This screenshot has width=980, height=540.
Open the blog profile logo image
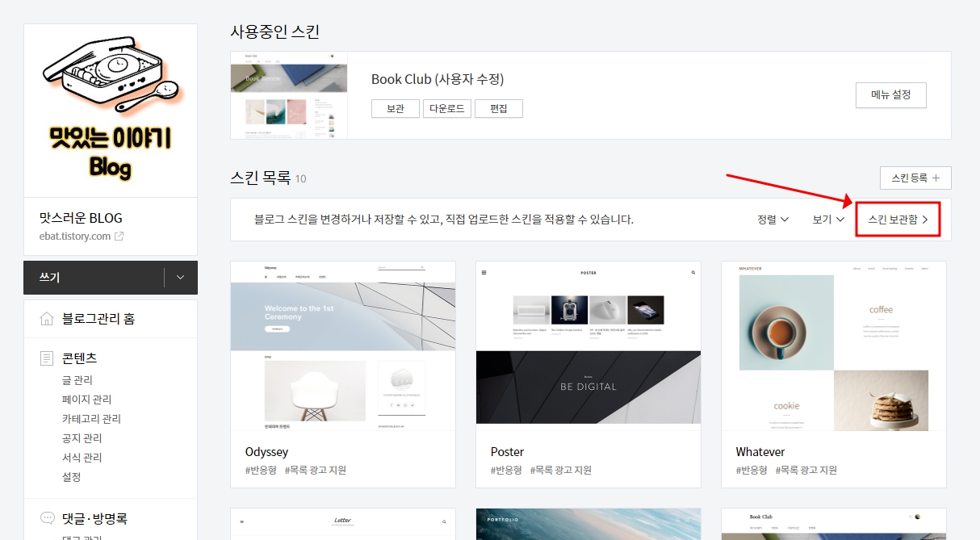click(x=111, y=111)
